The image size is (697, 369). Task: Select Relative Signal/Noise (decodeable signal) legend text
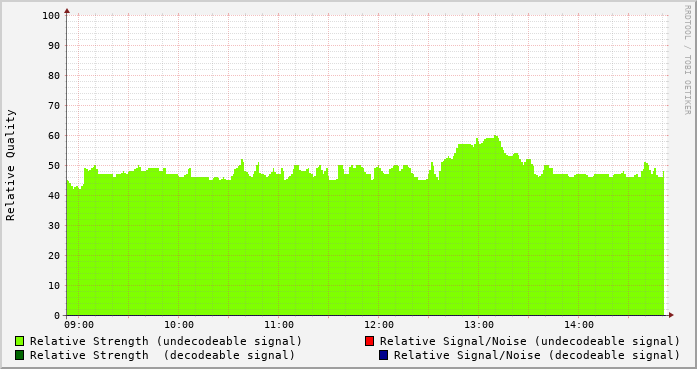coord(537,355)
